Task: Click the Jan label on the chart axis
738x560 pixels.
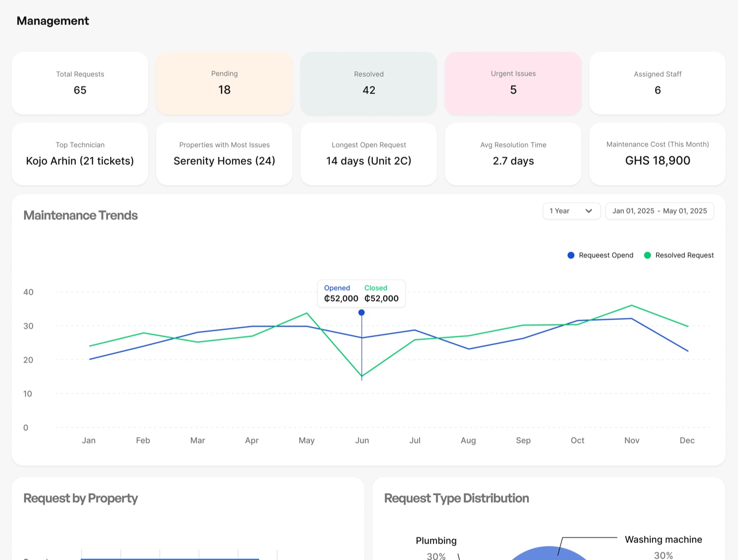Action: tap(89, 441)
